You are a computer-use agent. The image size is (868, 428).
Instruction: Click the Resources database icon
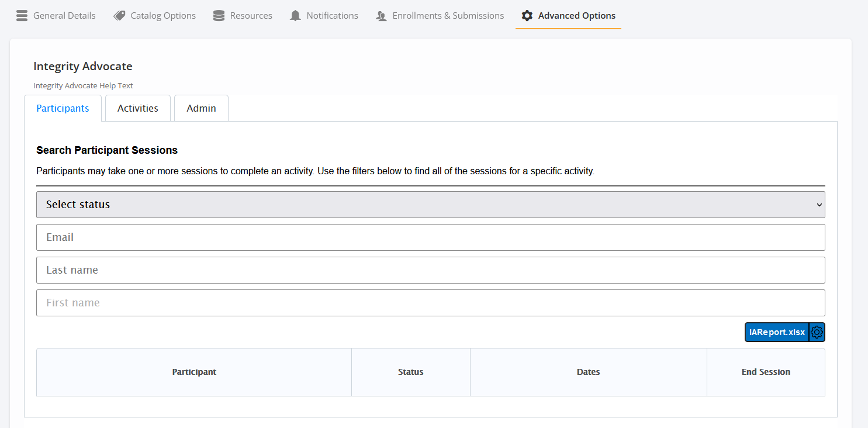click(219, 16)
